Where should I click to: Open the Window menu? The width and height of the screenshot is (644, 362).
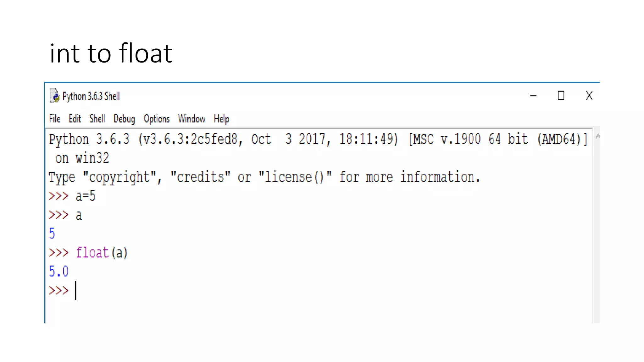(x=192, y=119)
